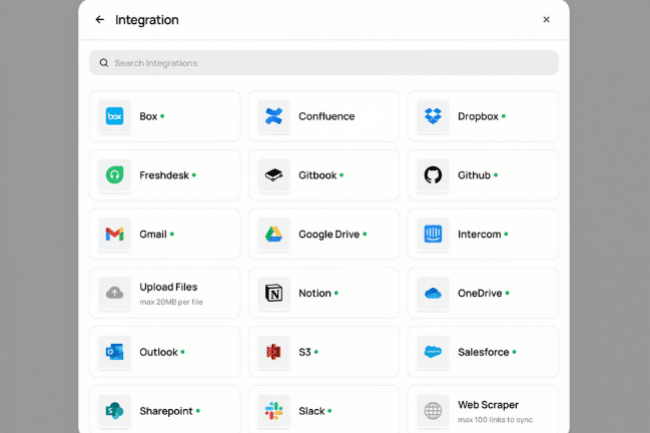Select the Dropbox logo icon
This screenshot has width=650, height=433.
tap(433, 116)
